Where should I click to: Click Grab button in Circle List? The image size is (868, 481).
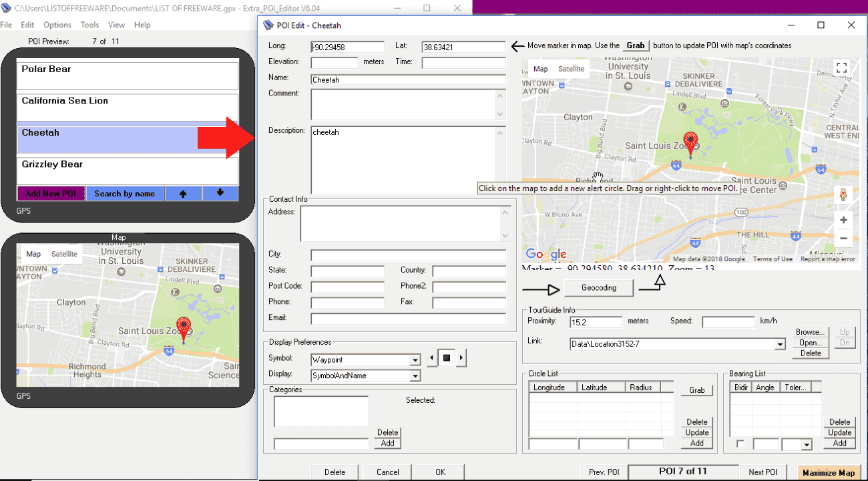coord(697,390)
